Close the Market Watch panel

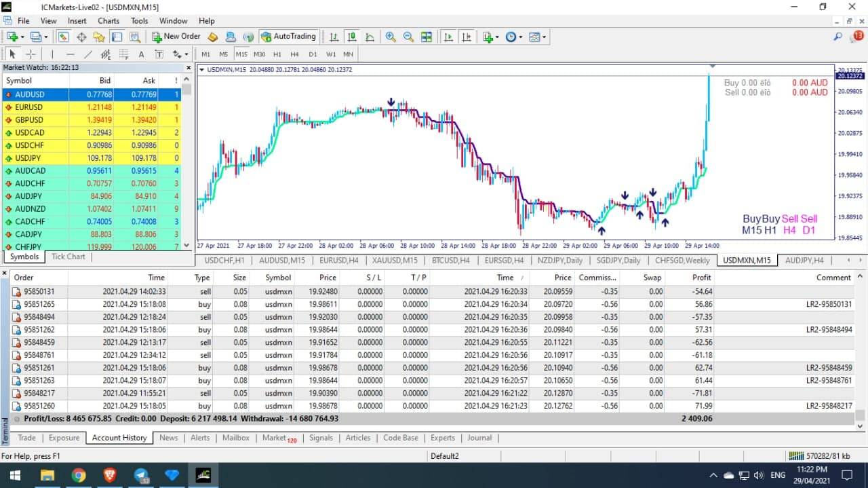click(189, 67)
